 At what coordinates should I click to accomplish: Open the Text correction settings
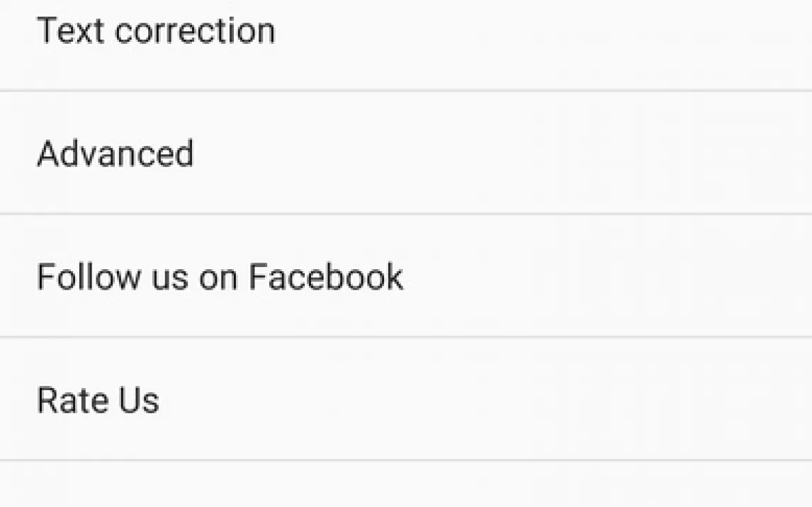pos(156,31)
